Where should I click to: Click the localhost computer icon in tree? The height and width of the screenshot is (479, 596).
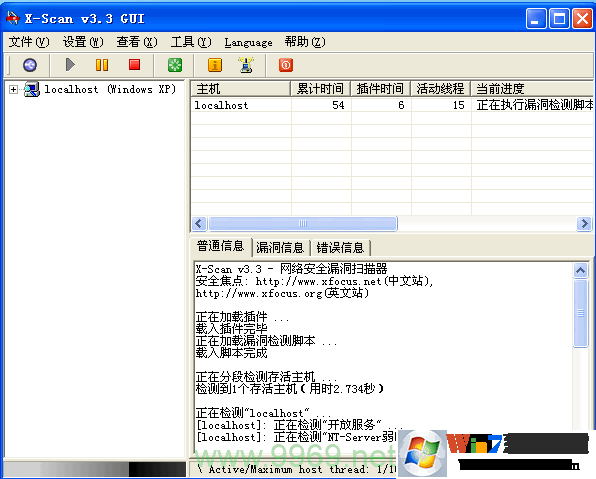(32, 89)
